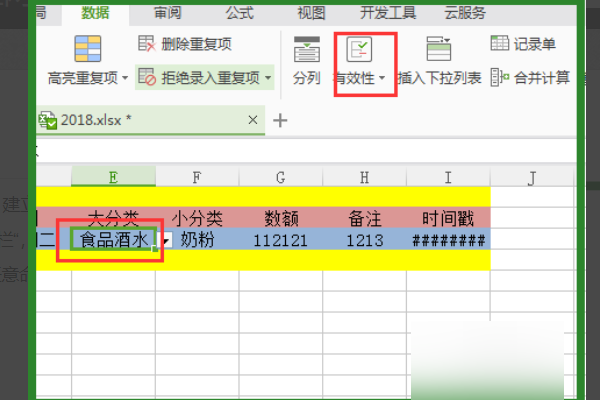Viewport: 600px width, 400px height.
Task: Select the 大分类 header cell
Action: [113, 218]
